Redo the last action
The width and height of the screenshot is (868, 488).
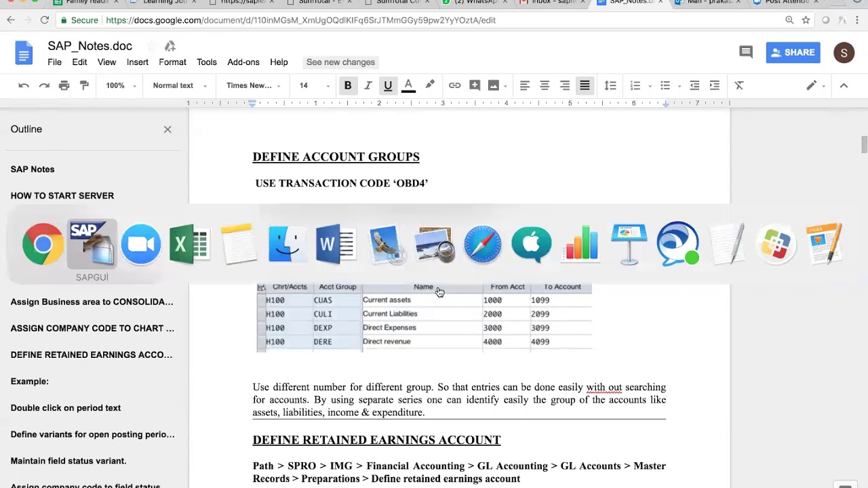tap(44, 85)
